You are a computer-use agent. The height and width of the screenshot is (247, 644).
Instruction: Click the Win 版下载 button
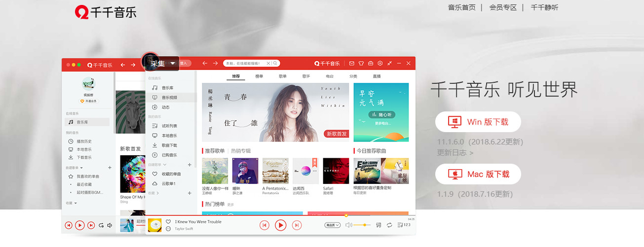478,122
